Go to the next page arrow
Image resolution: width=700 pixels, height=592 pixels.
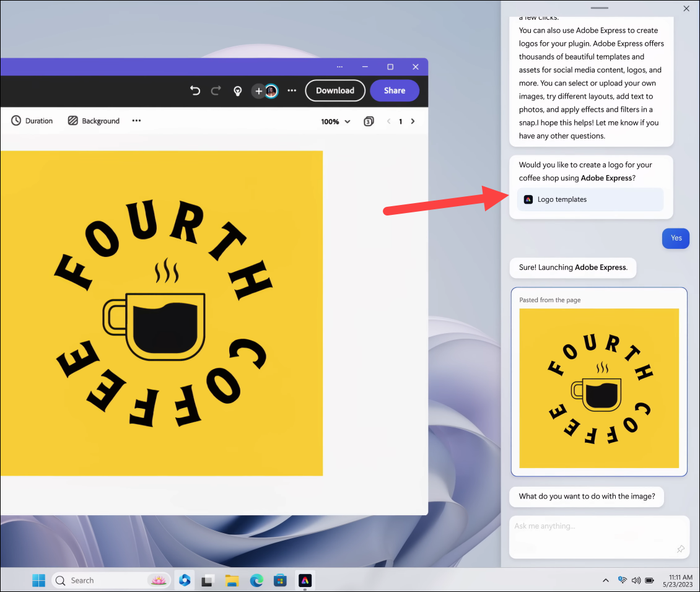(413, 121)
